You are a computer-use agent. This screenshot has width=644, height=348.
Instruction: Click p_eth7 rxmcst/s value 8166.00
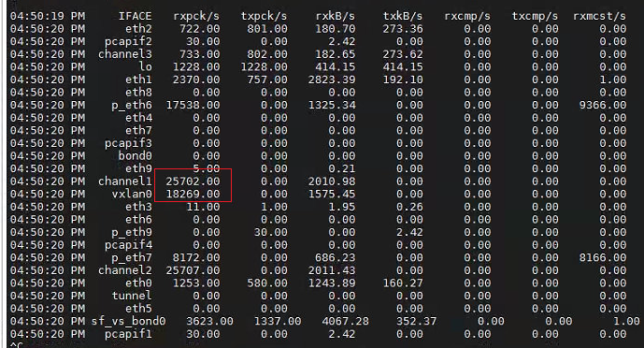pyautogui.click(x=603, y=257)
